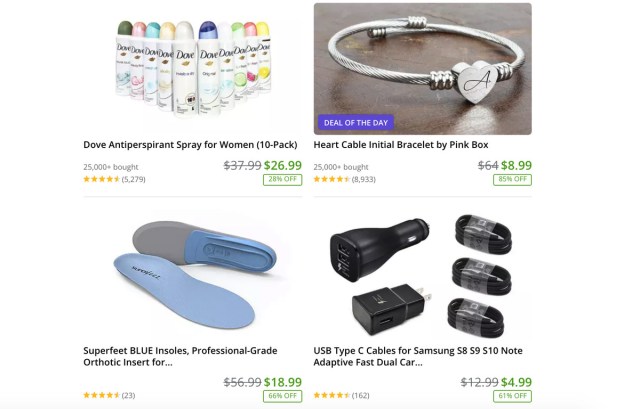Click the $26.99 Dove spray price
This screenshot has height=409, width=640.
click(x=283, y=165)
